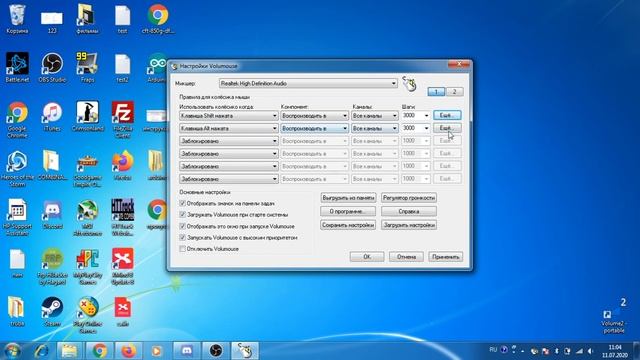Open the Discord desktop shortcut

(x=52, y=214)
